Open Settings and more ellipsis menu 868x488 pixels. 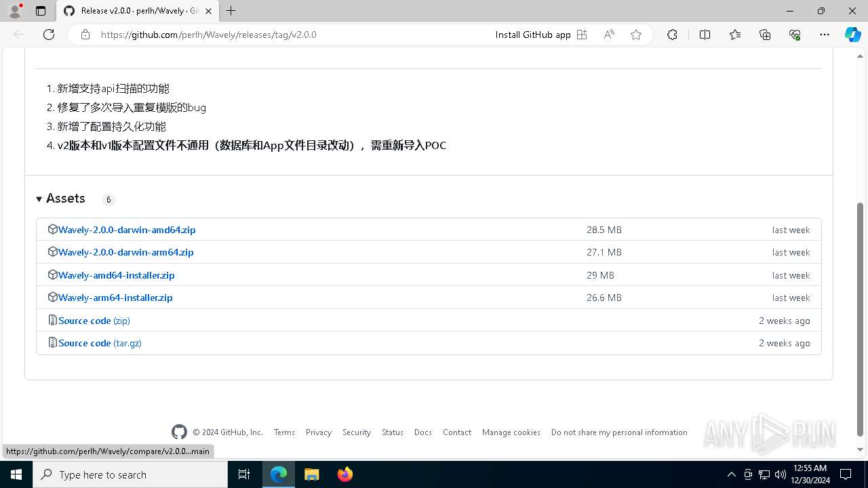(825, 35)
